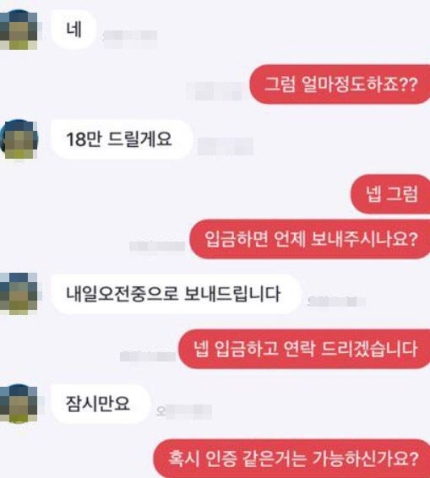Screen dimensions: 430x478
Task: Select the '입금하면 언제 보내주시나요?' bubble
Action: coord(310,239)
